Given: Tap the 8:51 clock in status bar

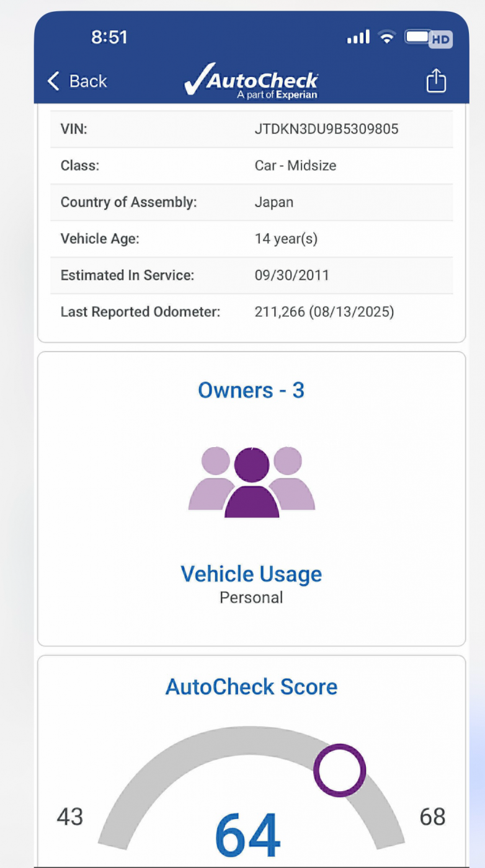Looking at the screenshot, I should 109,37.
